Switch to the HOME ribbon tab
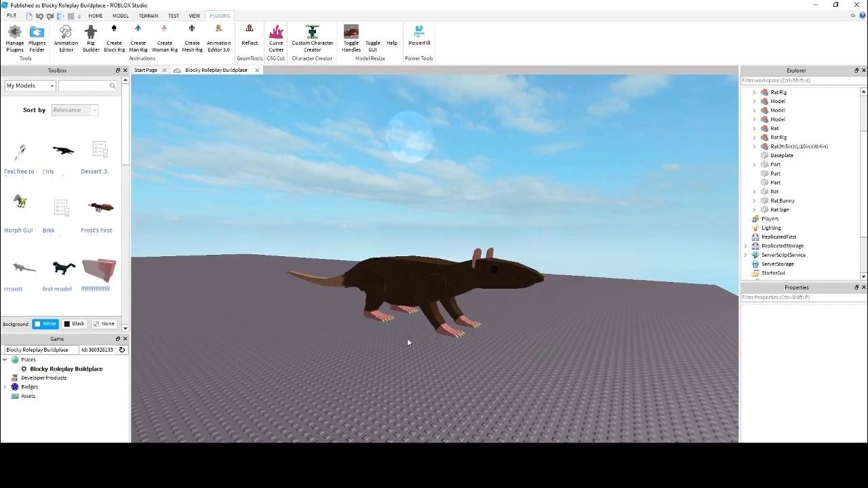Viewport: 868px width, 488px height. point(96,16)
